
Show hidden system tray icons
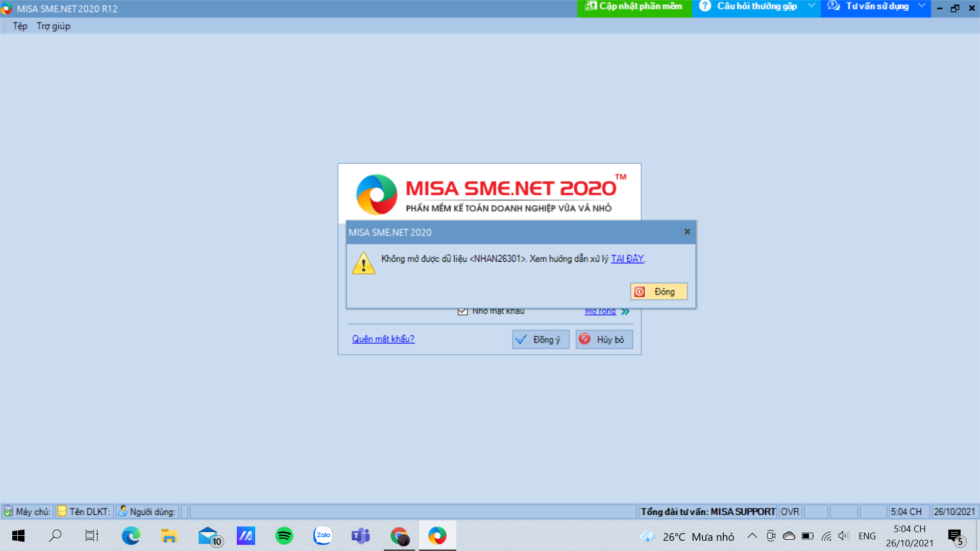752,536
